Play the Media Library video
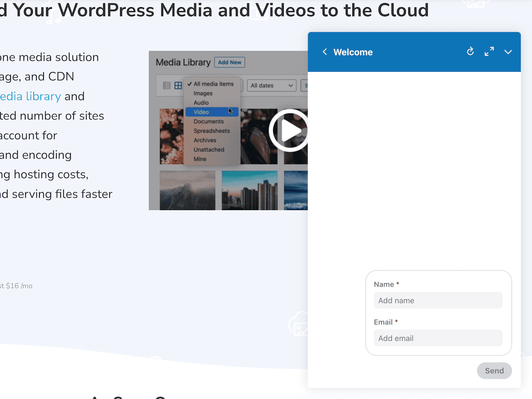532x399 pixels. [x=289, y=130]
